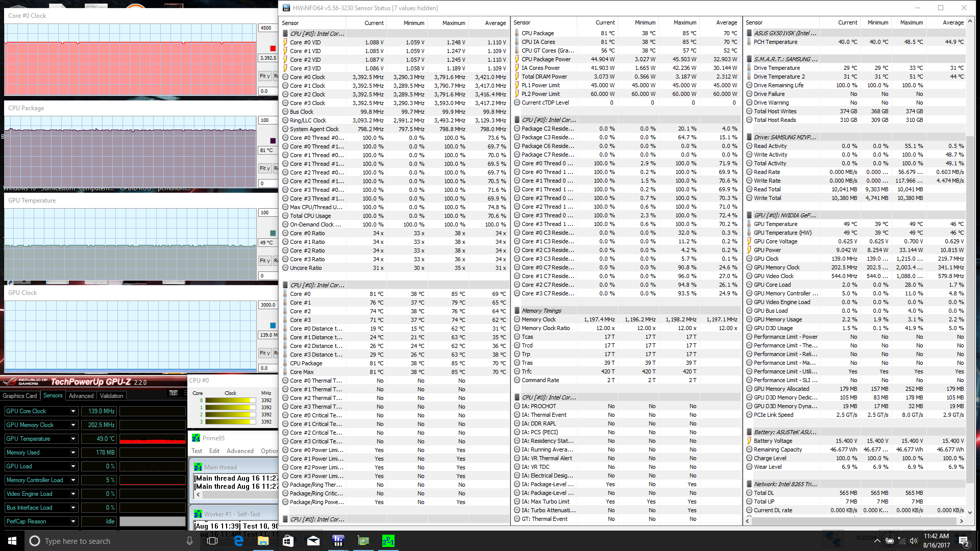Open Task View from the taskbar
The height and width of the screenshot is (551, 980).
pyautogui.click(x=213, y=541)
